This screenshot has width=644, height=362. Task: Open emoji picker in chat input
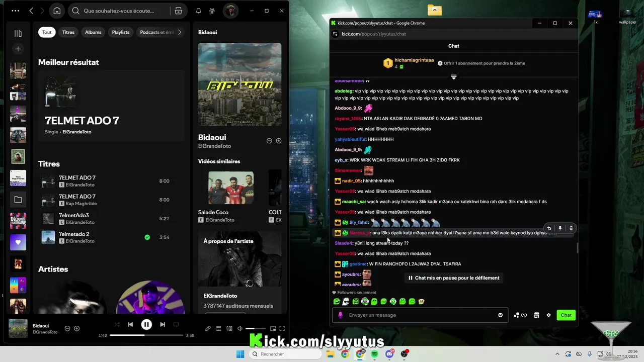click(x=500, y=315)
